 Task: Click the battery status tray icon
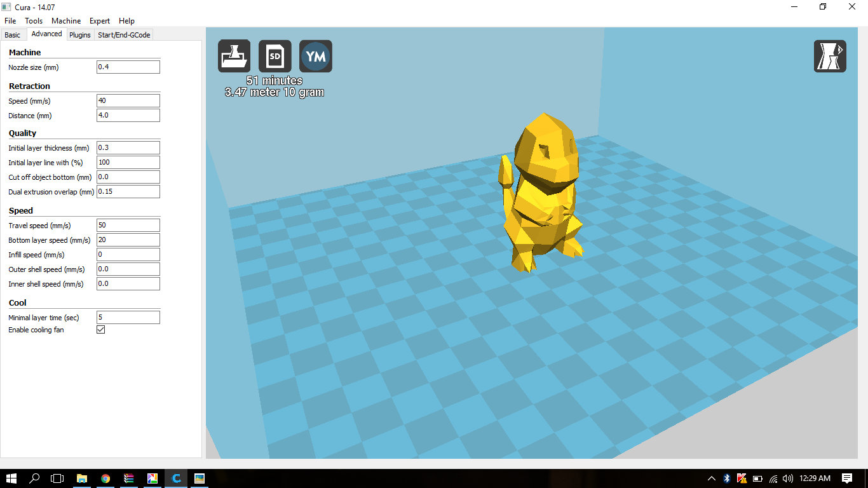(x=757, y=478)
